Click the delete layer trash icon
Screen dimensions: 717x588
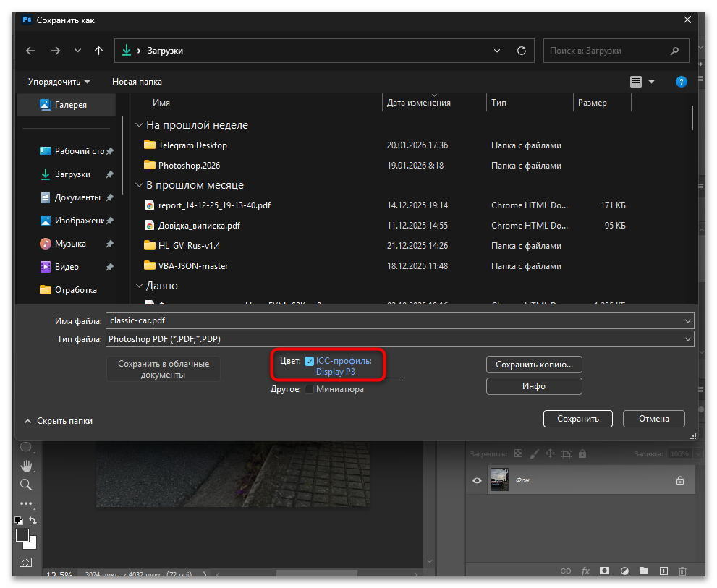682,571
